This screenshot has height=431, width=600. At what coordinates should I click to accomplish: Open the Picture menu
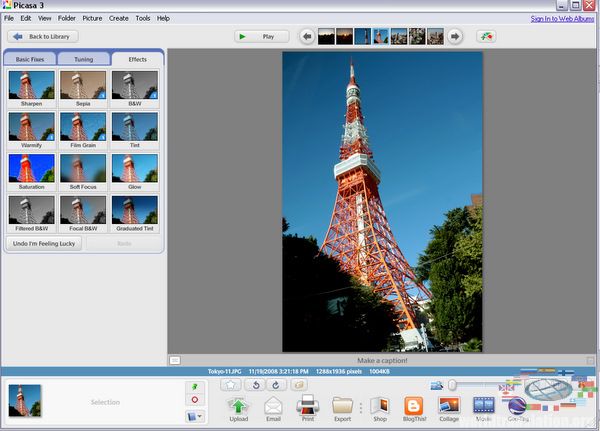click(92, 18)
